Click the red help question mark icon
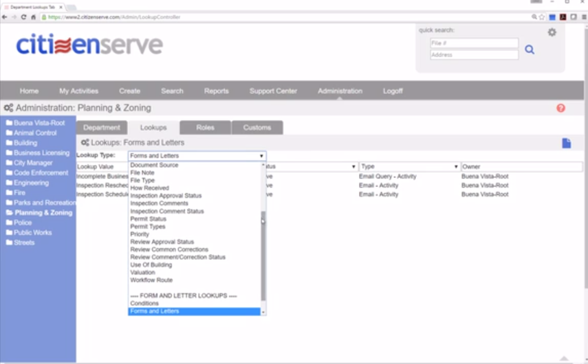 (x=560, y=107)
